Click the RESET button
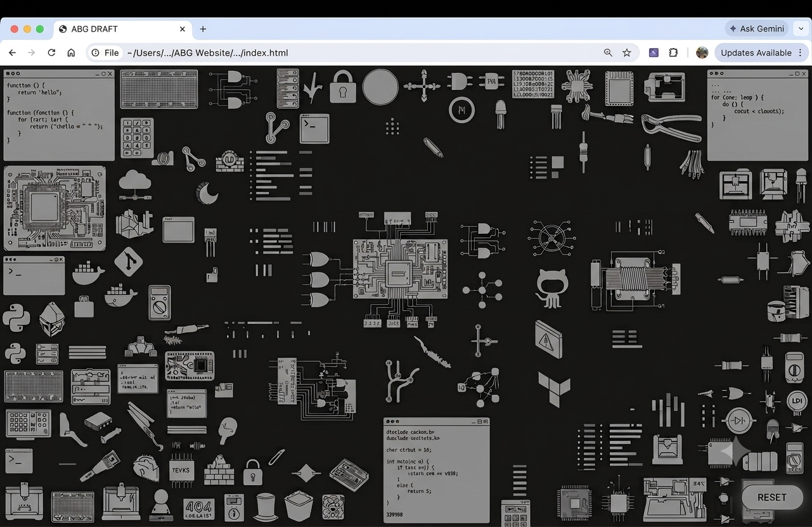 pyautogui.click(x=772, y=497)
